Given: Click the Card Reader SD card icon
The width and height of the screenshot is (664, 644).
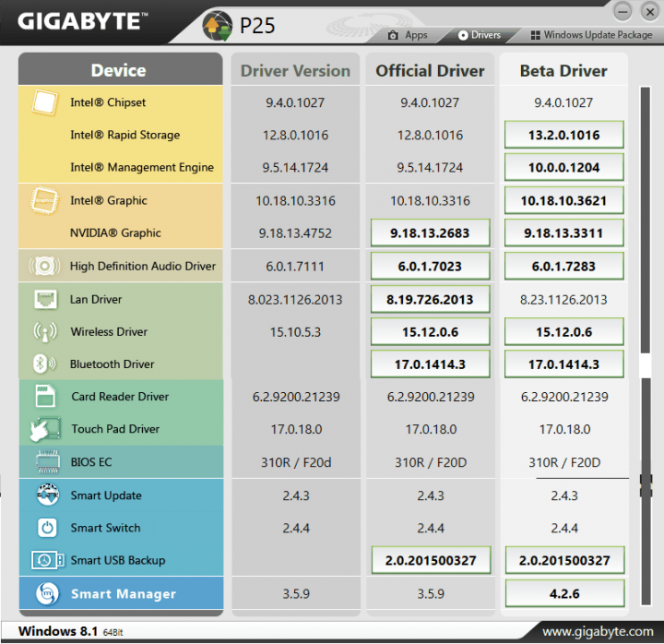Looking at the screenshot, I should pos(45,396).
